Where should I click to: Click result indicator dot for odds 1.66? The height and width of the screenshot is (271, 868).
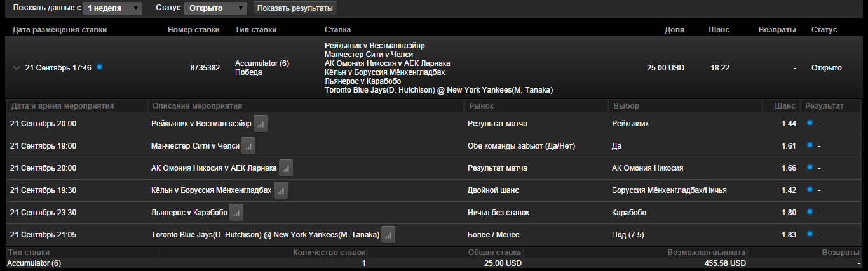(810, 168)
